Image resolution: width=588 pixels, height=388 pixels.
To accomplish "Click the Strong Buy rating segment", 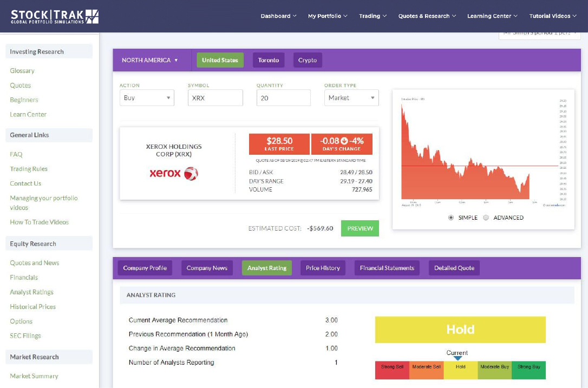I will click(529, 370).
